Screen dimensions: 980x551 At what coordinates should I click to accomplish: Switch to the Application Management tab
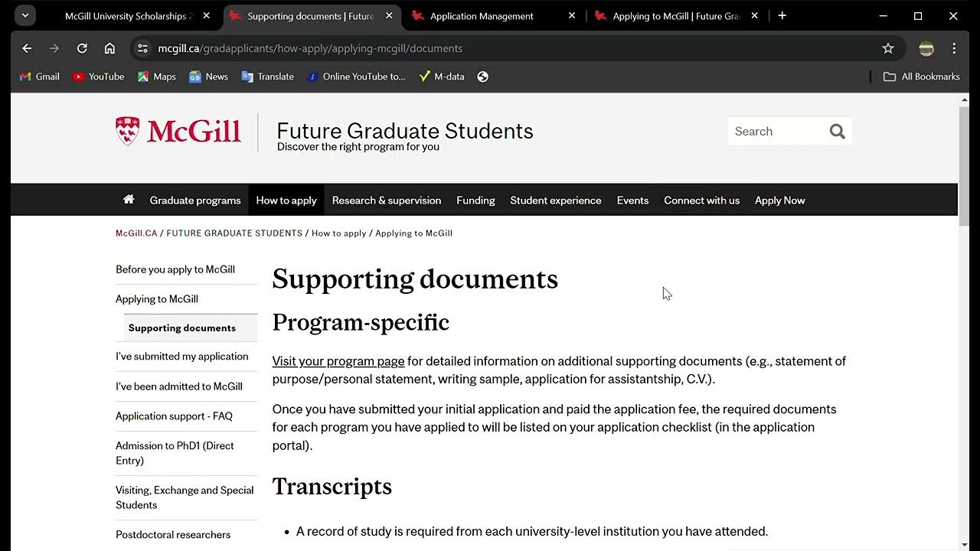pos(481,16)
